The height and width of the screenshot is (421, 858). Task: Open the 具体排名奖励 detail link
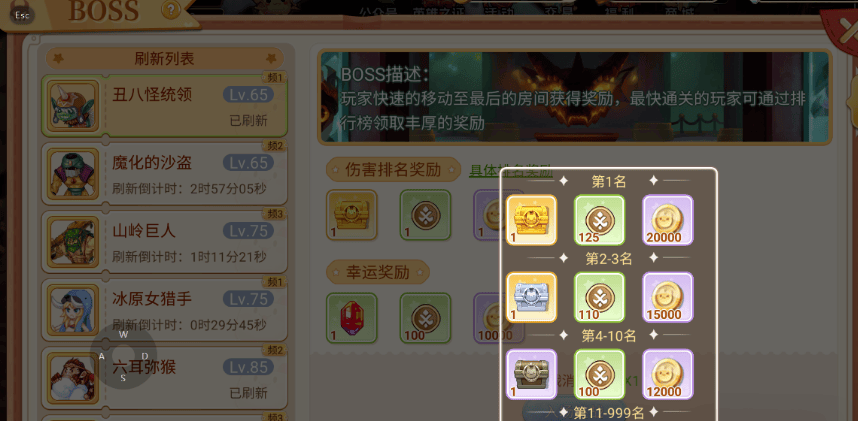tap(511, 170)
